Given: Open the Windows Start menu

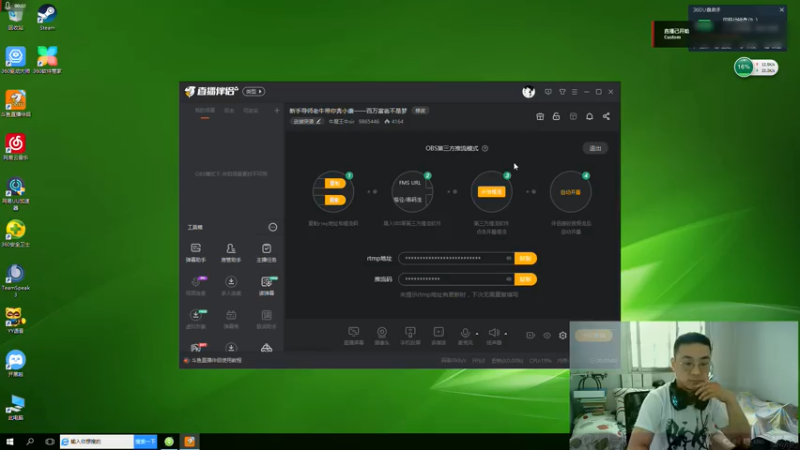Looking at the screenshot, I should tap(10, 441).
